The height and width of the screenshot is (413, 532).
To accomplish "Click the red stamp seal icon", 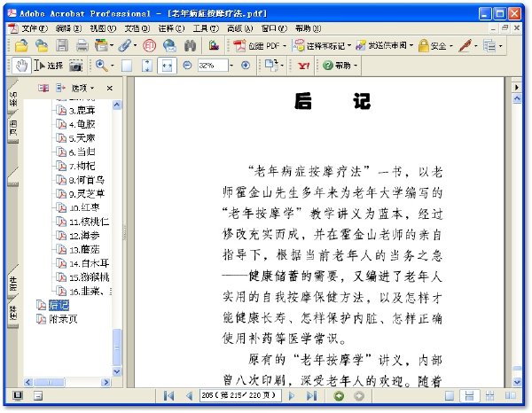I will [x=149, y=46].
